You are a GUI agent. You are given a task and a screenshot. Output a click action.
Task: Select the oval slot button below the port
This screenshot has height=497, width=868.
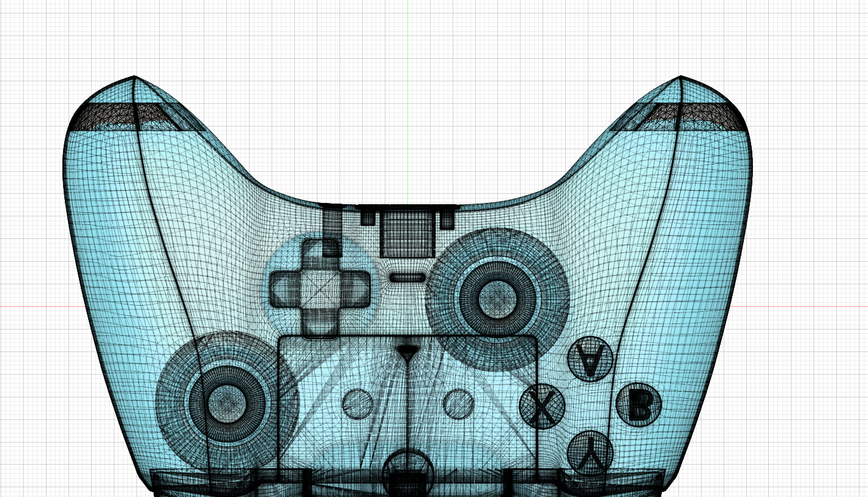click(x=407, y=278)
